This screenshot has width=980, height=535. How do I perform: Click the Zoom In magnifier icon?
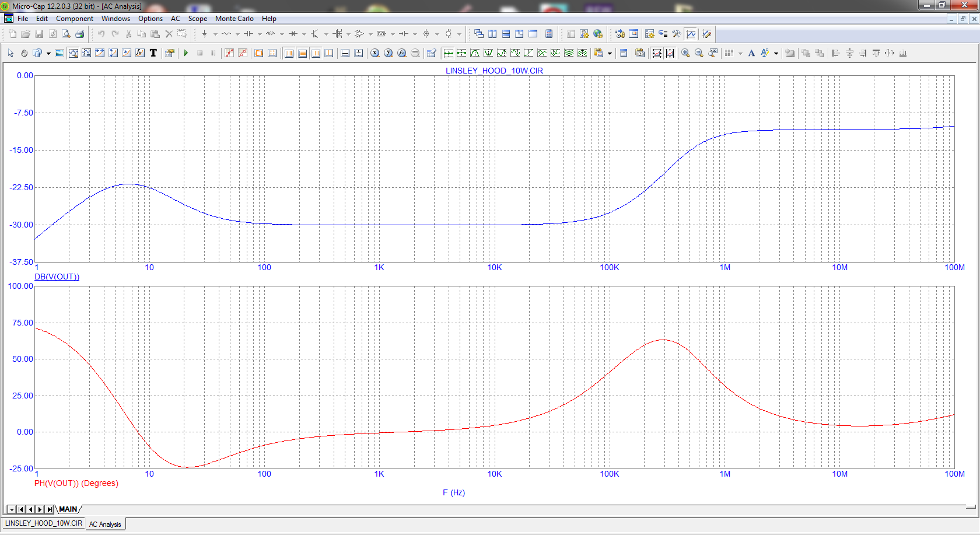coord(685,53)
